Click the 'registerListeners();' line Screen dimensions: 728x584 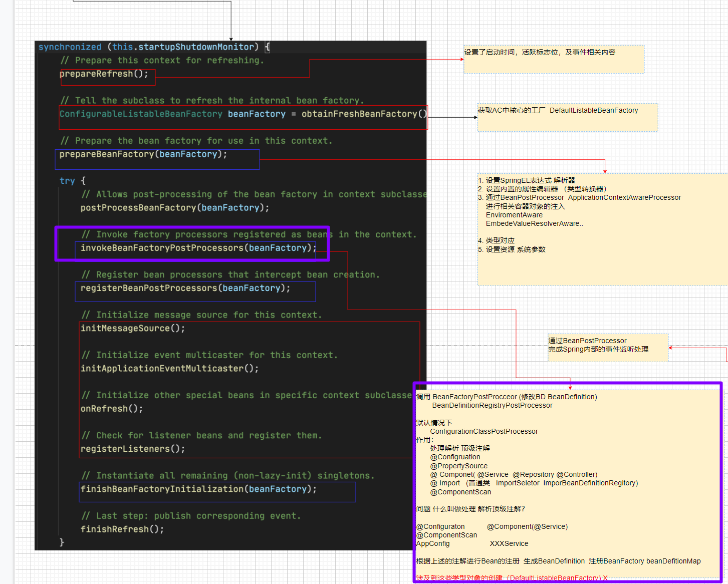[133, 449]
